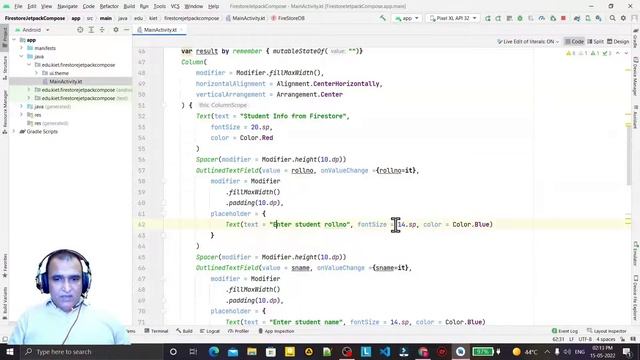The width and height of the screenshot is (640, 360).
Task: Open the Build menu
Action: click(129, 6)
